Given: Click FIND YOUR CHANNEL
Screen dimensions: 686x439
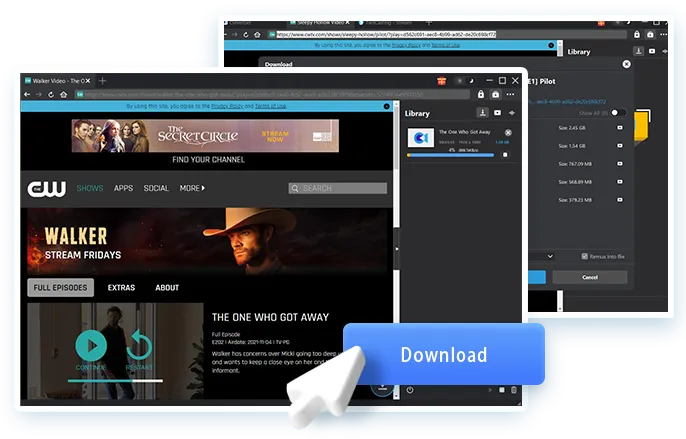Looking at the screenshot, I should coord(208,160).
